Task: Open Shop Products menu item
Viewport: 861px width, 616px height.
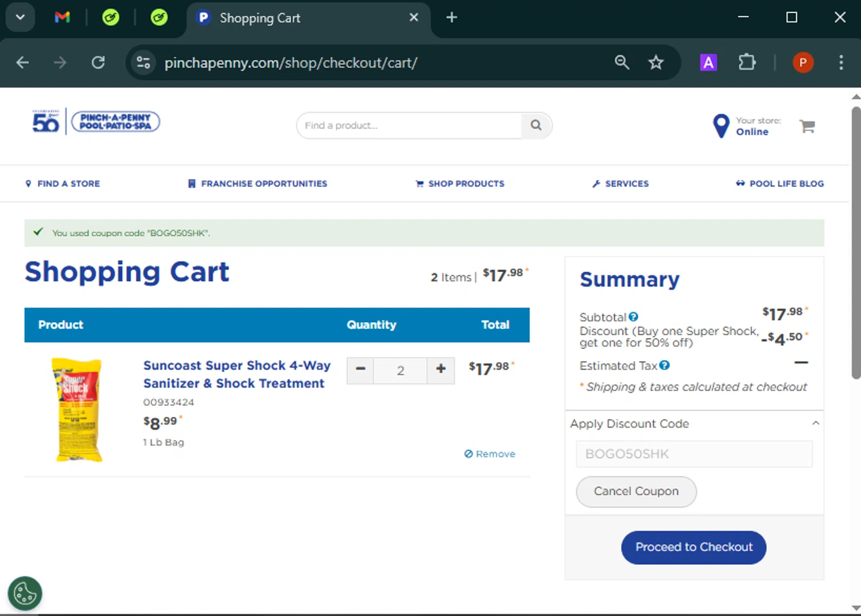Action: click(x=460, y=184)
